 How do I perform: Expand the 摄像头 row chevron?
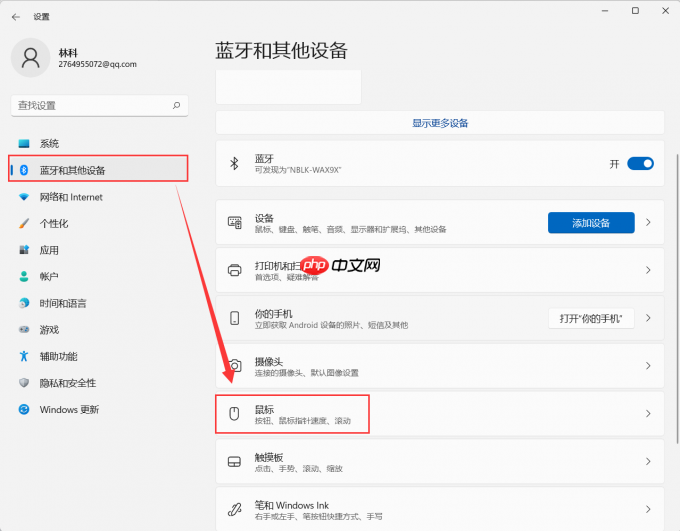pyautogui.click(x=648, y=366)
